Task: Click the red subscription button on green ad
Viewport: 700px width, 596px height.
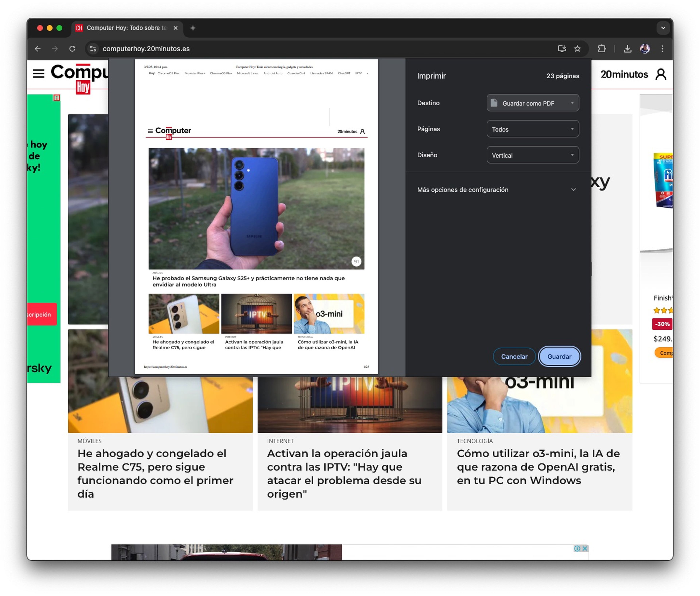Action: click(42, 314)
